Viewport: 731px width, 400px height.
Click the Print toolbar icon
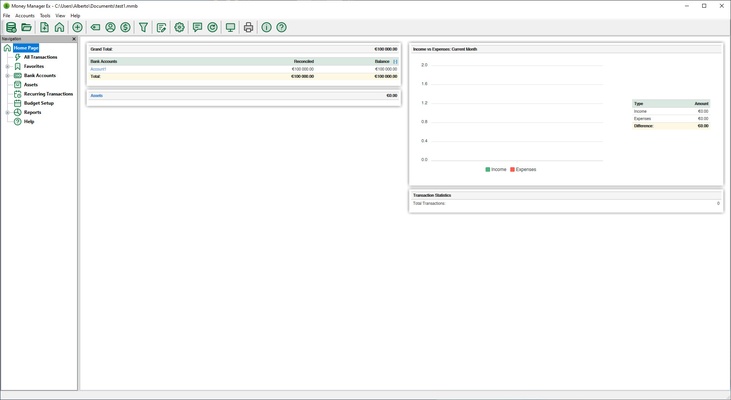[x=248, y=28]
